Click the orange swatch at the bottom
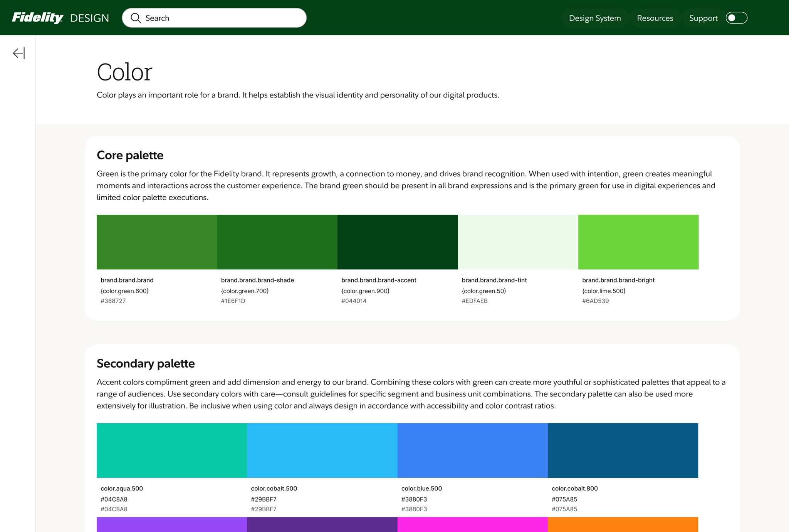 [x=623, y=524]
